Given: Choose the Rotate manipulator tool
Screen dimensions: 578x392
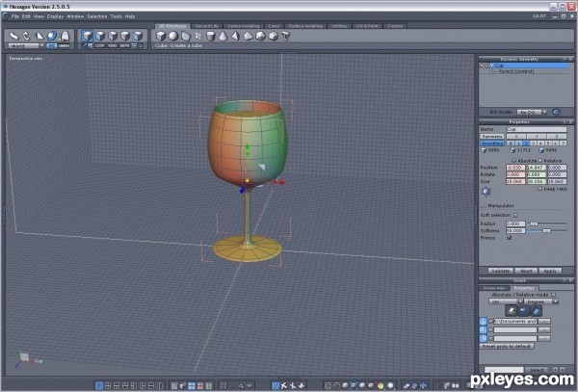Looking at the screenshot, I should point(27,36).
